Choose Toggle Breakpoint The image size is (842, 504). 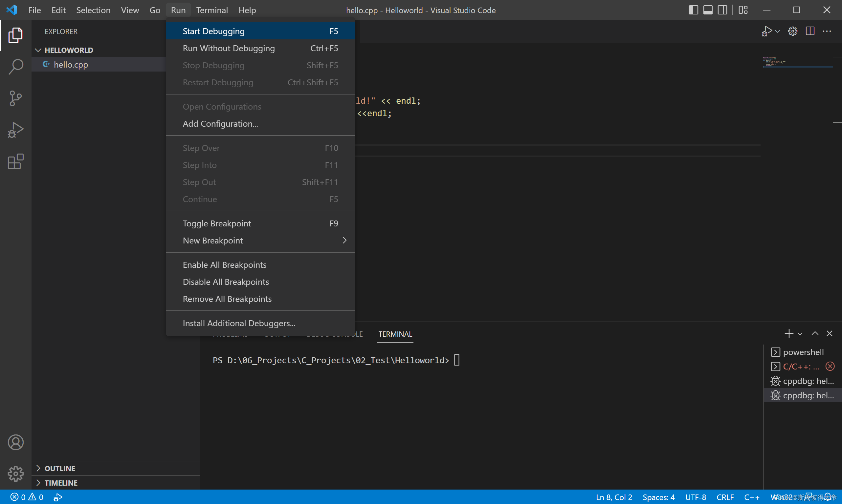[260, 223]
